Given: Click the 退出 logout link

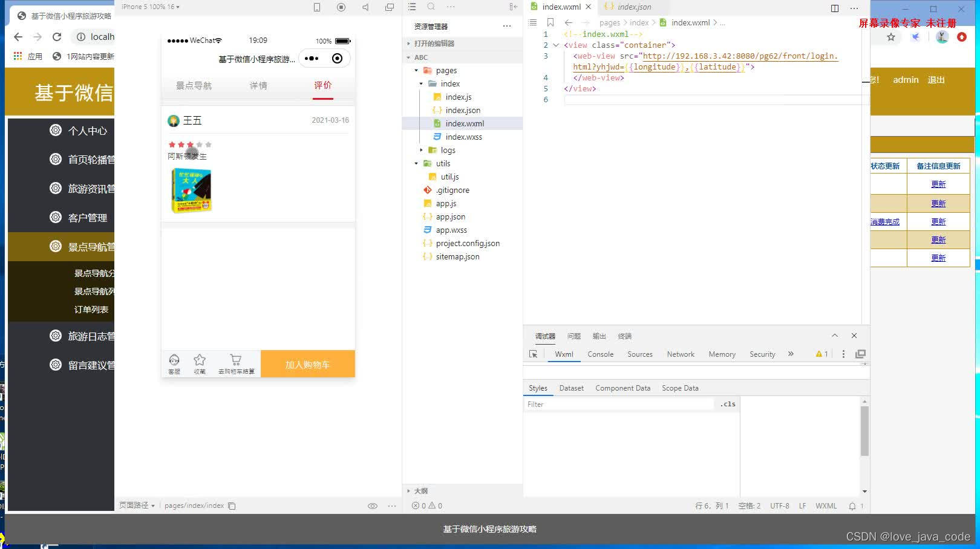Looking at the screenshot, I should (936, 80).
